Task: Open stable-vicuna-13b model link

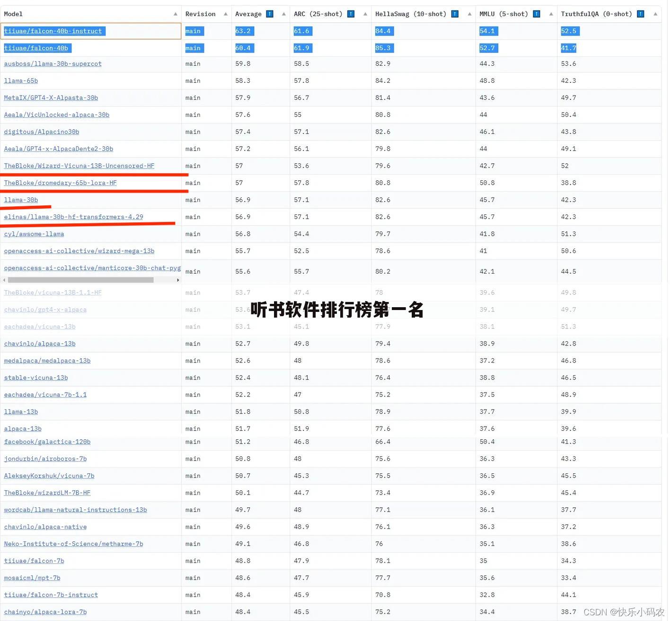Action: tap(36, 378)
